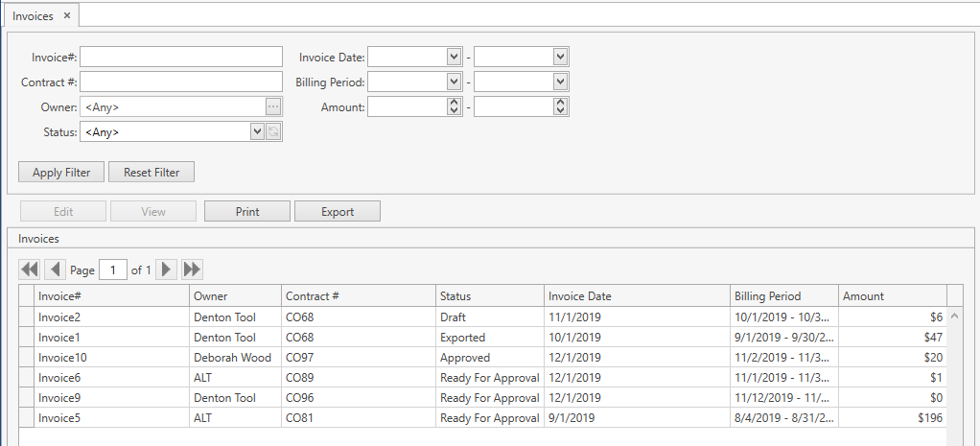Close the Invoices tab

click(x=66, y=15)
